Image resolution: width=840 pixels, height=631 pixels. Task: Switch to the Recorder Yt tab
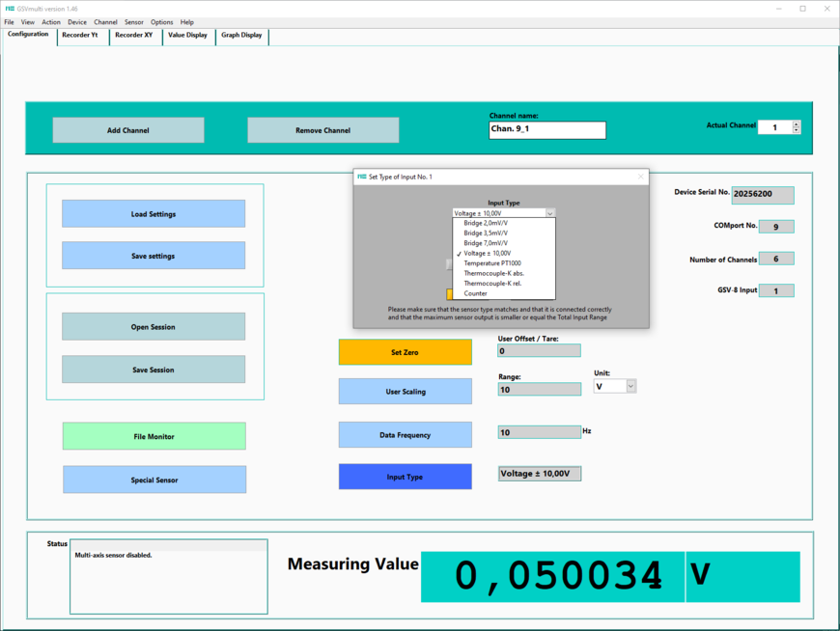[80, 35]
